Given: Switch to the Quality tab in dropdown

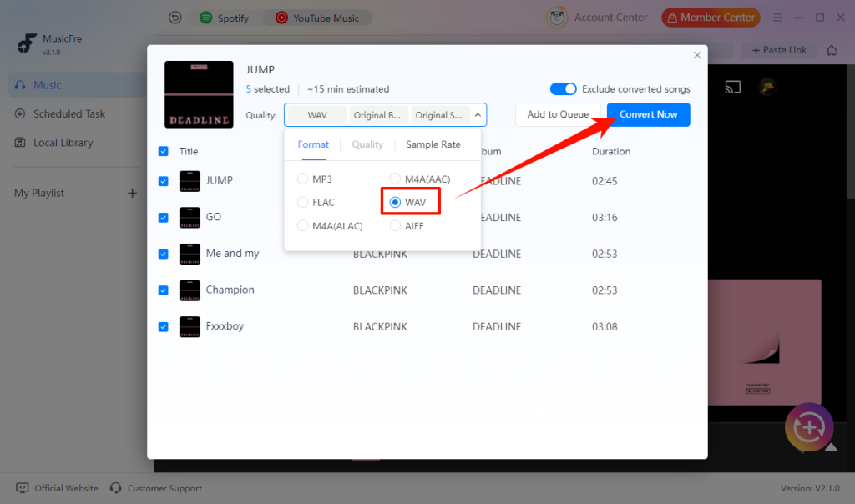Looking at the screenshot, I should tap(367, 144).
